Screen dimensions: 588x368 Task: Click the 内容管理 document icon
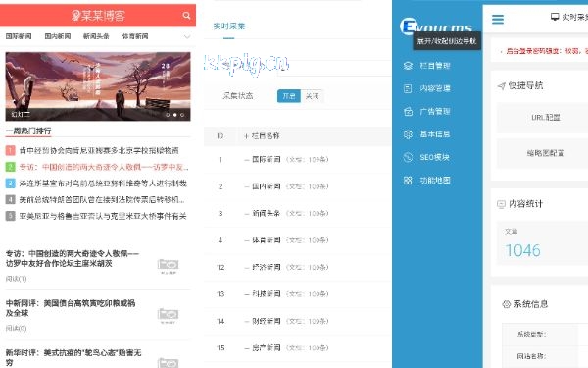[x=408, y=88]
